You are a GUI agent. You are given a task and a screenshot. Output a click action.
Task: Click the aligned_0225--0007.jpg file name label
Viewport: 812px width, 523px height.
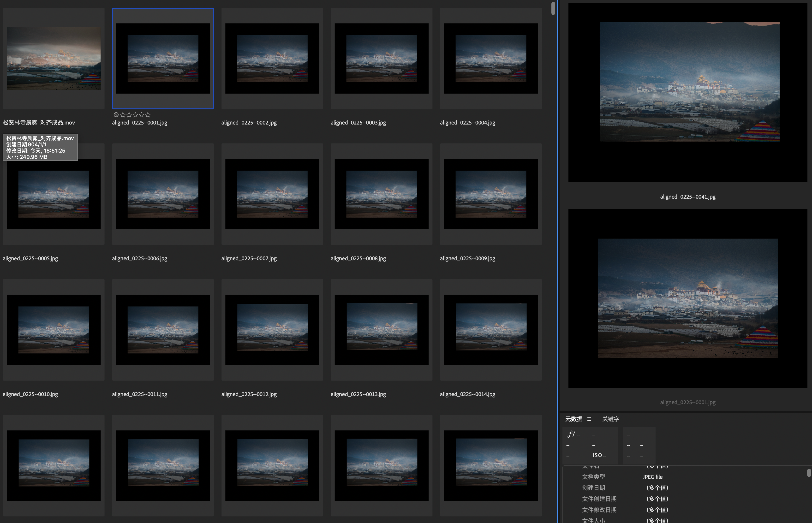249,258
